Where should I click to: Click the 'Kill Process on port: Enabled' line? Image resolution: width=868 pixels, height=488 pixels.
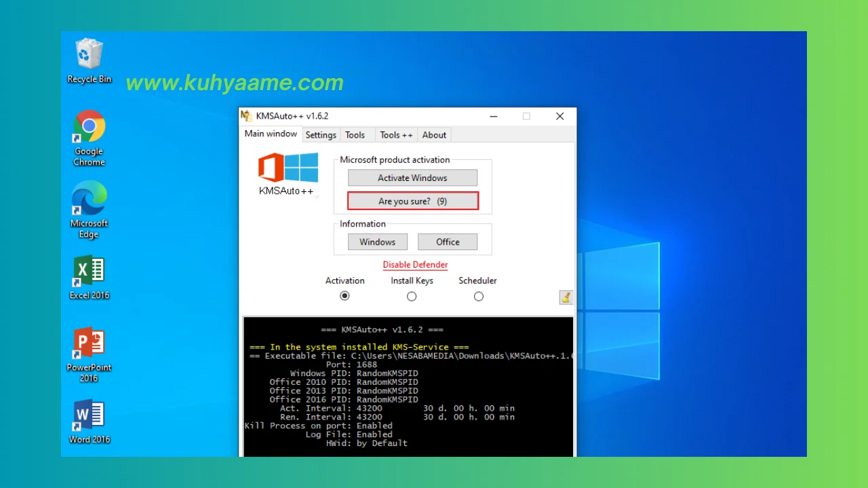click(319, 426)
